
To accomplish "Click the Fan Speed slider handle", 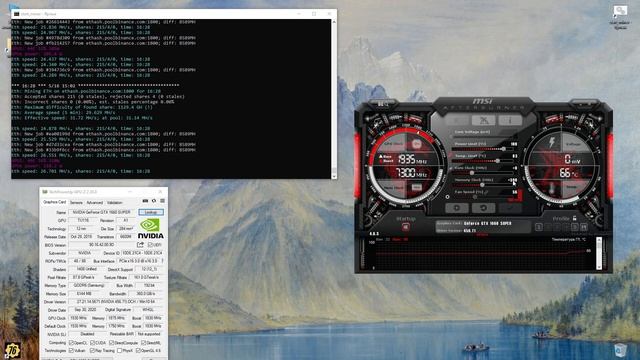I will point(475,197).
